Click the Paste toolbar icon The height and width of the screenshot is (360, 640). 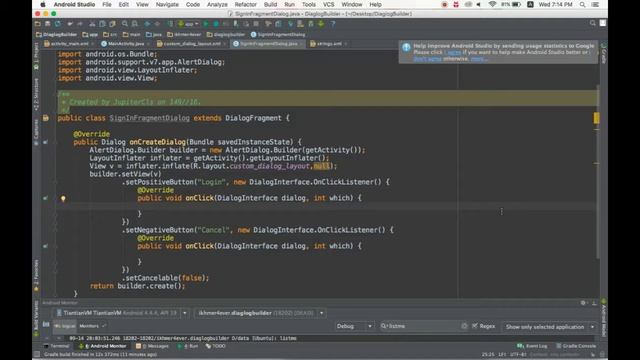pyautogui.click(x=112, y=24)
